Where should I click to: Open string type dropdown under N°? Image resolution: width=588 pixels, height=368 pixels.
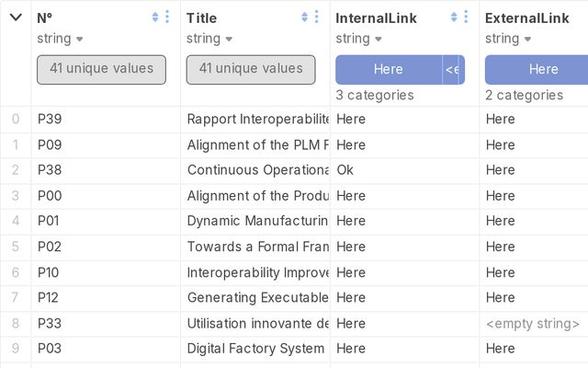click(60, 39)
